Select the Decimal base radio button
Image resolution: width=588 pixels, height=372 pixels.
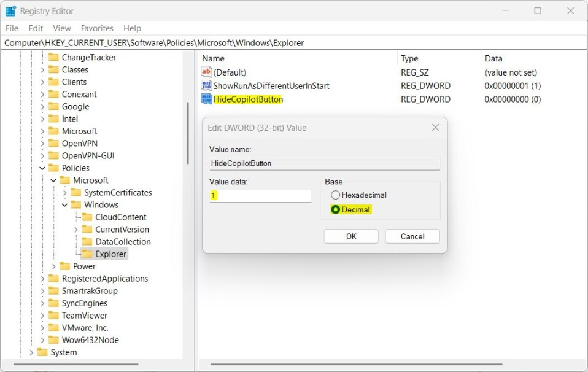pyautogui.click(x=335, y=209)
